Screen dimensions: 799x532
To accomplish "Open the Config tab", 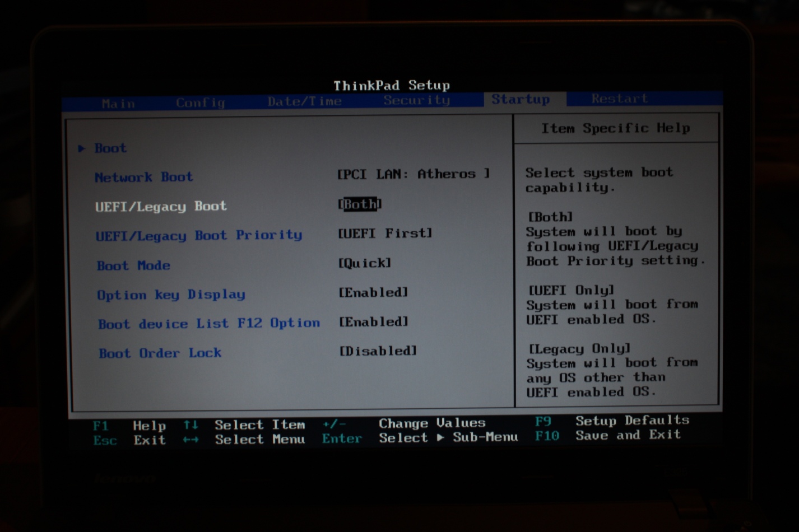I will pyautogui.click(x=201, y=102).
